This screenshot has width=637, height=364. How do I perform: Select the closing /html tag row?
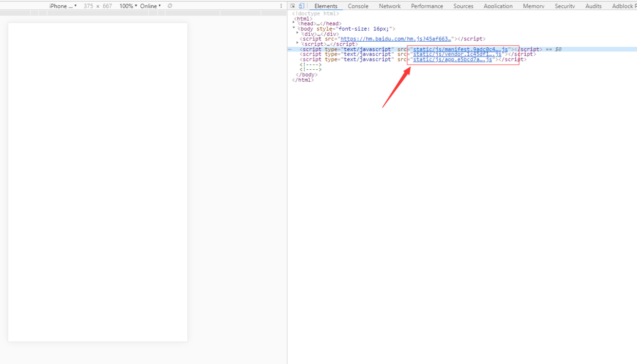[303, 80]
